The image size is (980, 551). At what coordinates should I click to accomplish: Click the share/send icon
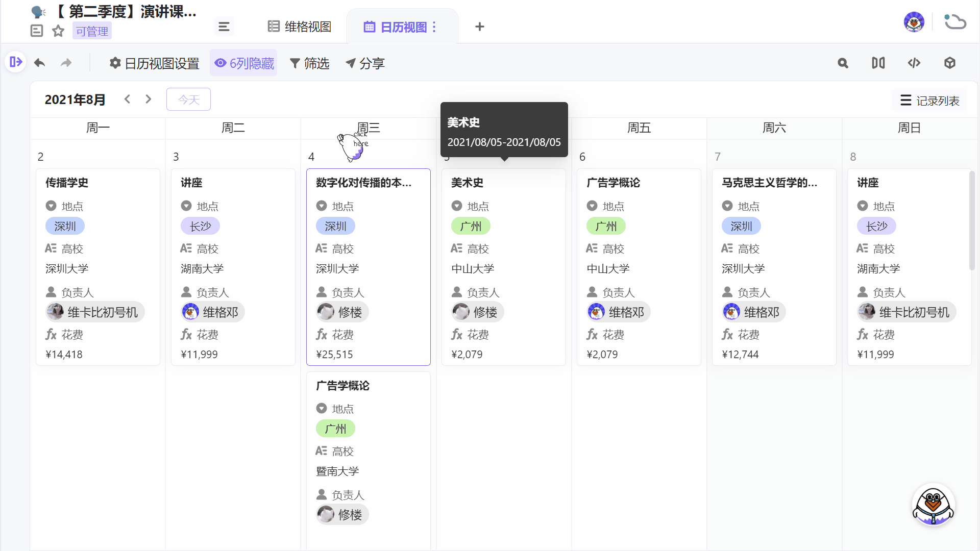pos(350,63)
